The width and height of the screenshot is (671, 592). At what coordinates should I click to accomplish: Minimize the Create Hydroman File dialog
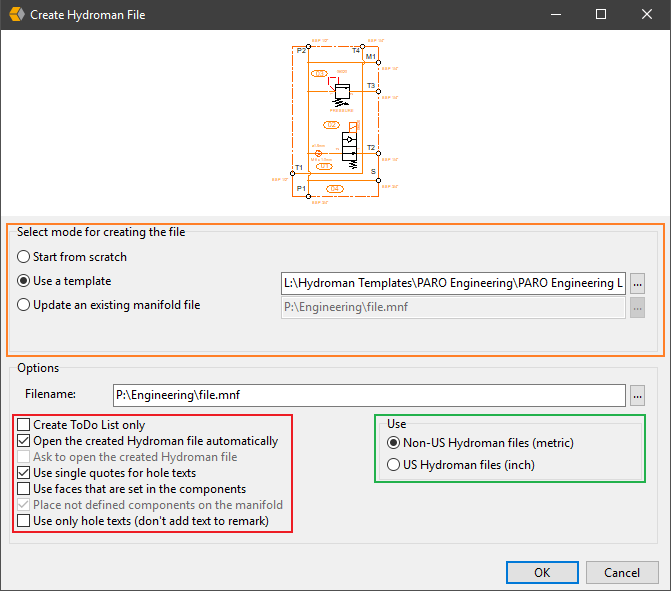(x=556, y=15)
